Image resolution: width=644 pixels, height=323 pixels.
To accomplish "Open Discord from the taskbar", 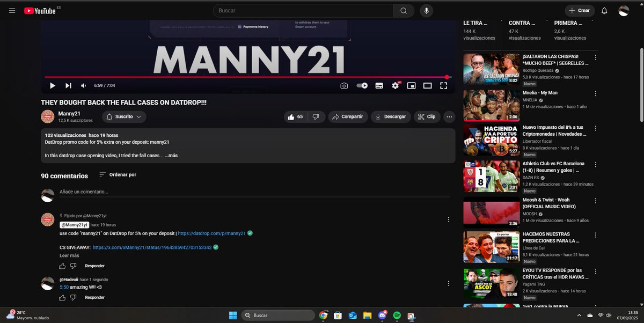I will click(x=382, y=315).
